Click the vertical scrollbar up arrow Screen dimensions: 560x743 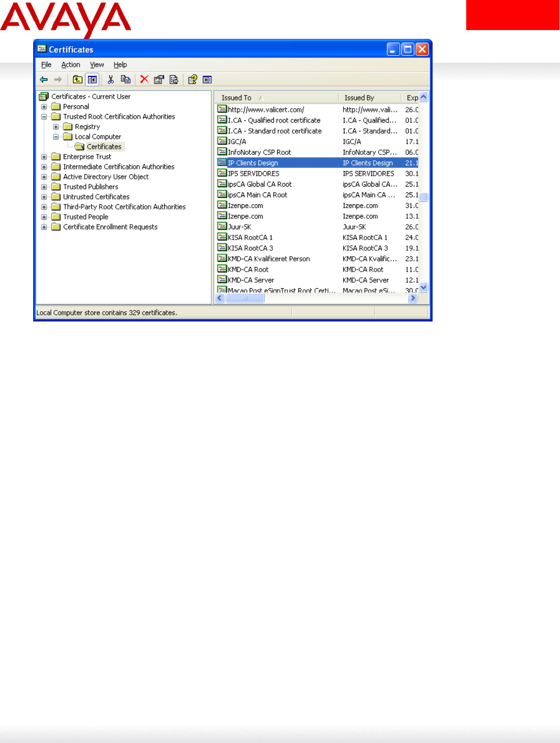tap(424, 97)
